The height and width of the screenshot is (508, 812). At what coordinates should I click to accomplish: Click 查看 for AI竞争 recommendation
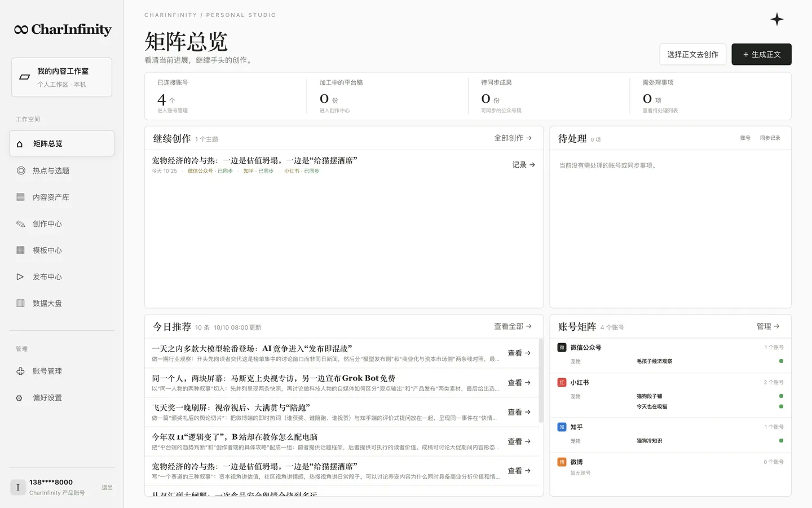519,353
